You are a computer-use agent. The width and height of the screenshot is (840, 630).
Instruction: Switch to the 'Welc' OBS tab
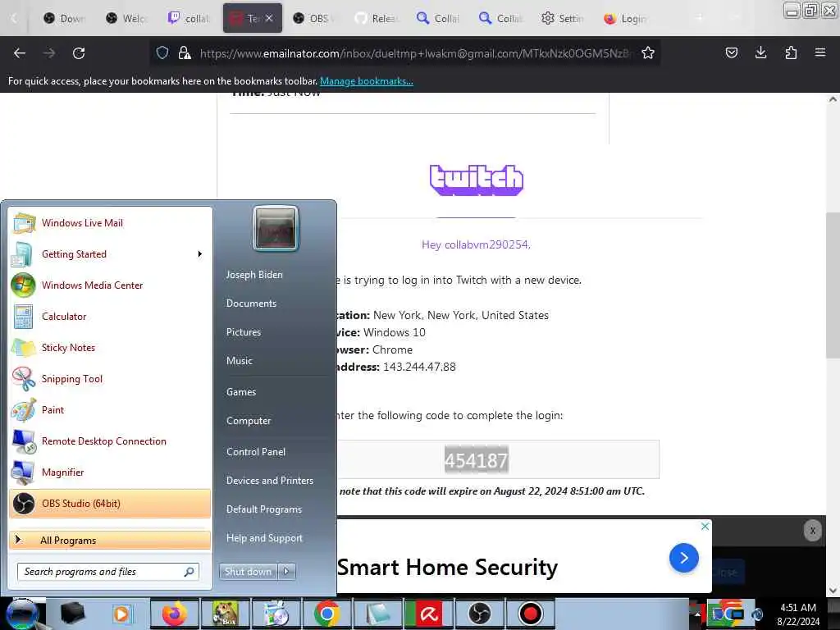[127, 18]
